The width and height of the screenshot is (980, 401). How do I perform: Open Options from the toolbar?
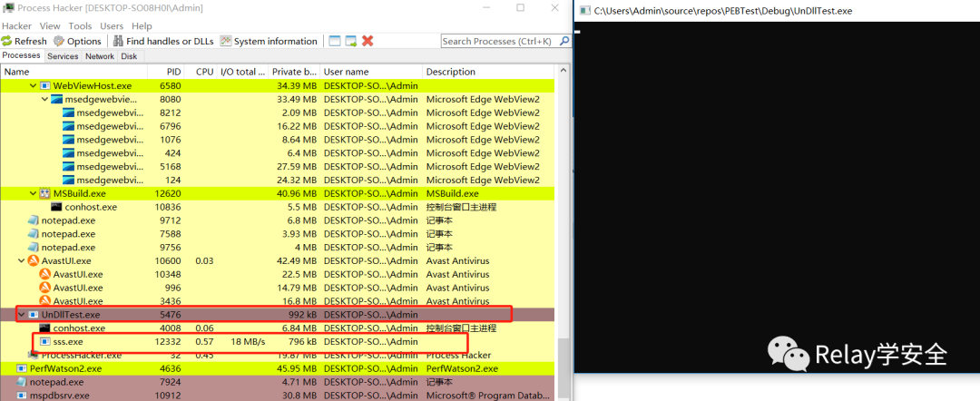tap(77, 41)
